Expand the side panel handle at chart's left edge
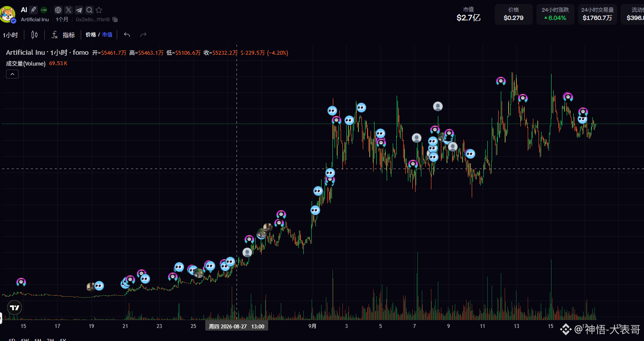The image size is (644, 341). (1, 318)
